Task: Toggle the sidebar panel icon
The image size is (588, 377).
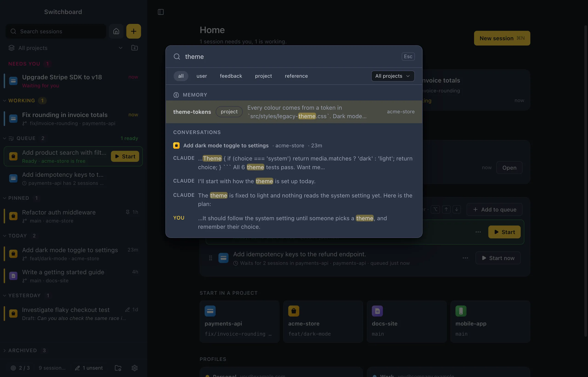Action: click(161, 12)
